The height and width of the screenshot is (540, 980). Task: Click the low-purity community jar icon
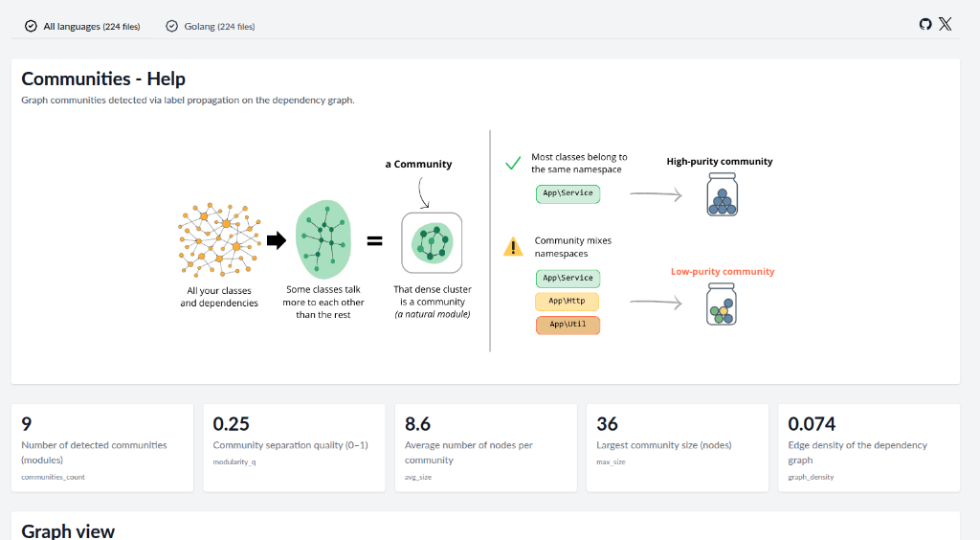(722, 304)
